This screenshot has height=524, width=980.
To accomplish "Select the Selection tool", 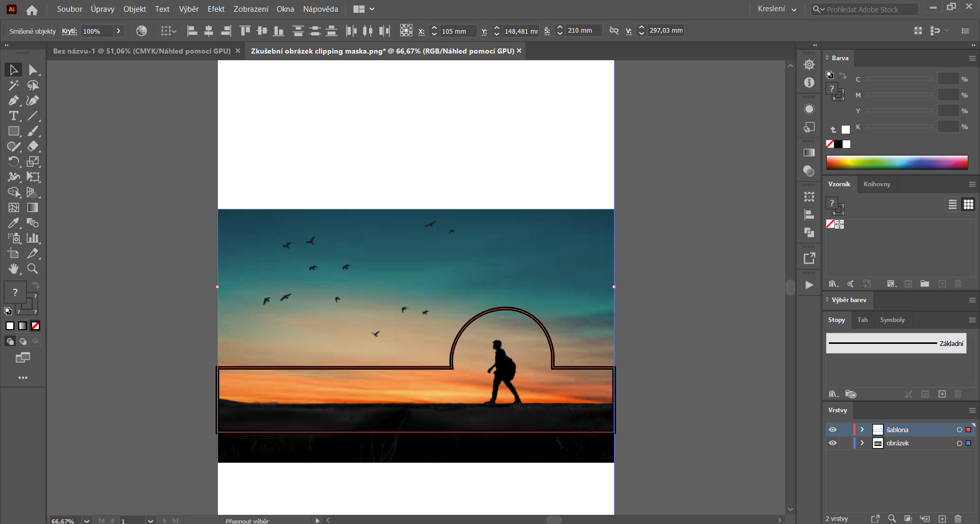I will (x=13, y=69).
